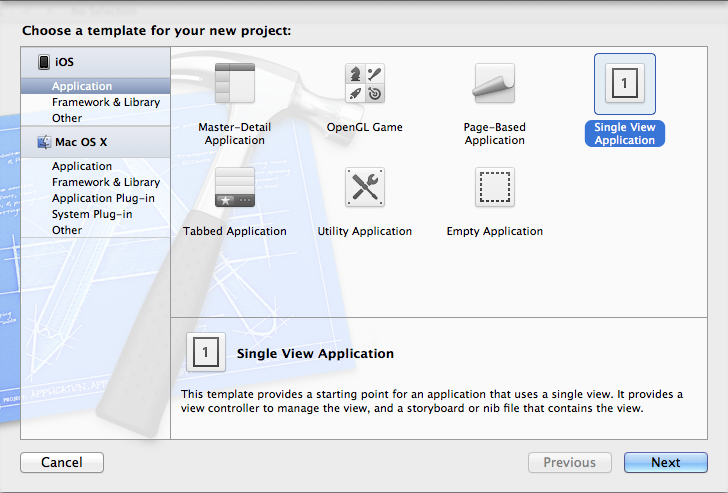Choose the System Plug-in category
Viewport: 728px width, 493px height.
(x=92, y=214)
